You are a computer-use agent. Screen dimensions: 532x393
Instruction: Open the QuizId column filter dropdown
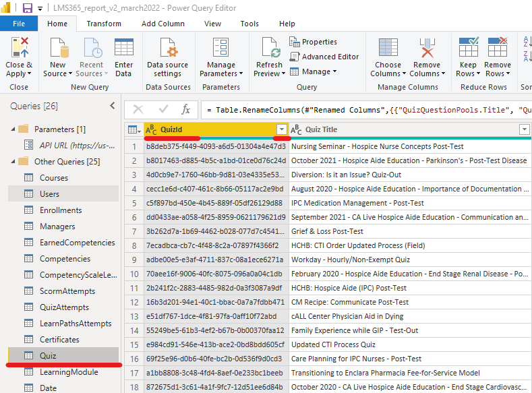[282, 129]
